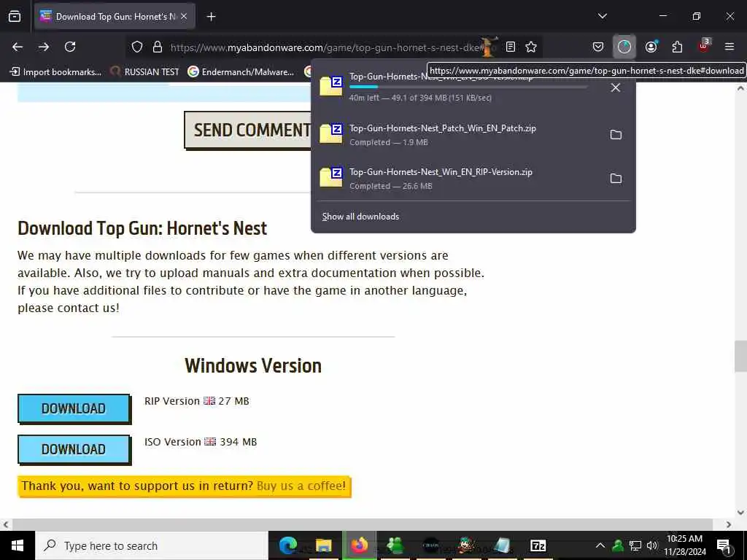The height and width of the screenshot is (560, 747).
Task: Click the page scroll-down arrow
Action: pos(740,513)
